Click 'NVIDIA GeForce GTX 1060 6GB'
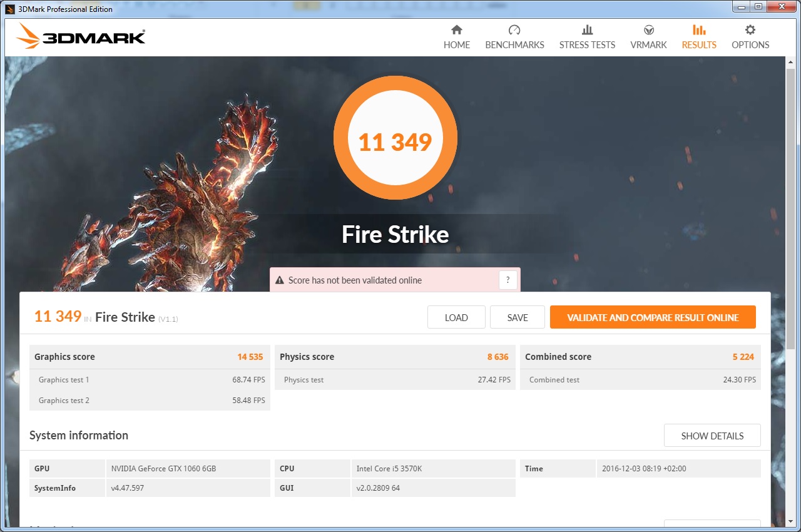Image resolution: width=801 pixels, height=532 pixels. [x=164, y=469]
